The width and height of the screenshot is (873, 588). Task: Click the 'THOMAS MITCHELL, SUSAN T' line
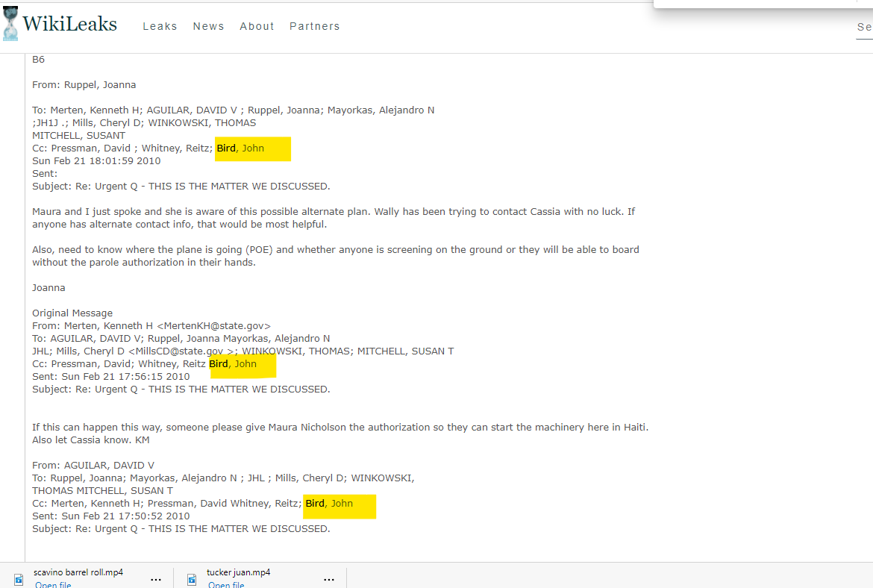coord(102,490)
